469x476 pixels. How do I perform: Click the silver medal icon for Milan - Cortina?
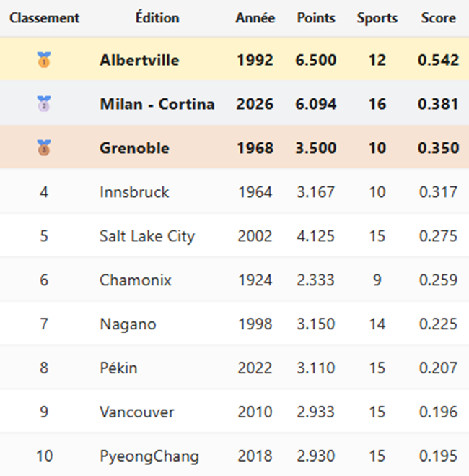(44, 105)
